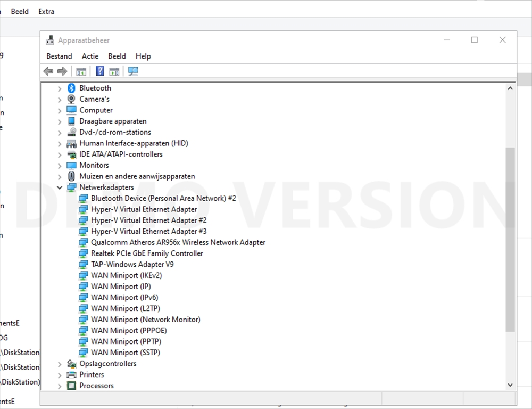Click the Bluetooth category icon
The width and height of the screenshot is (532, 409).
pyautogui.click(x=71, y=88)
